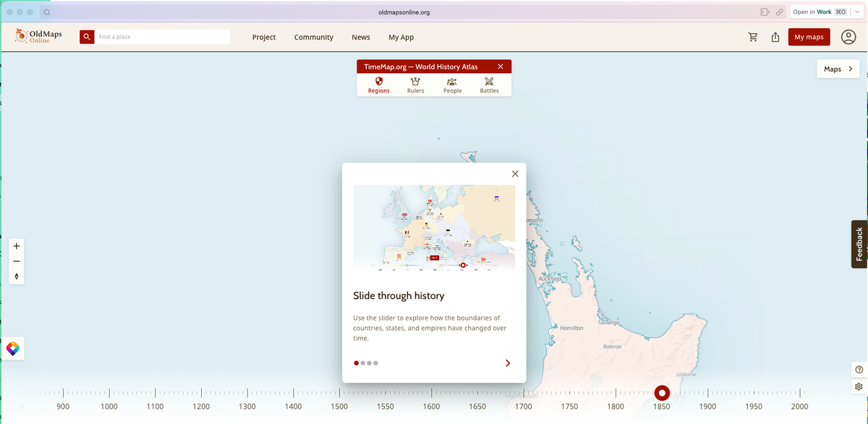Click the red search magnifier icon

click(x=87, y=37)
